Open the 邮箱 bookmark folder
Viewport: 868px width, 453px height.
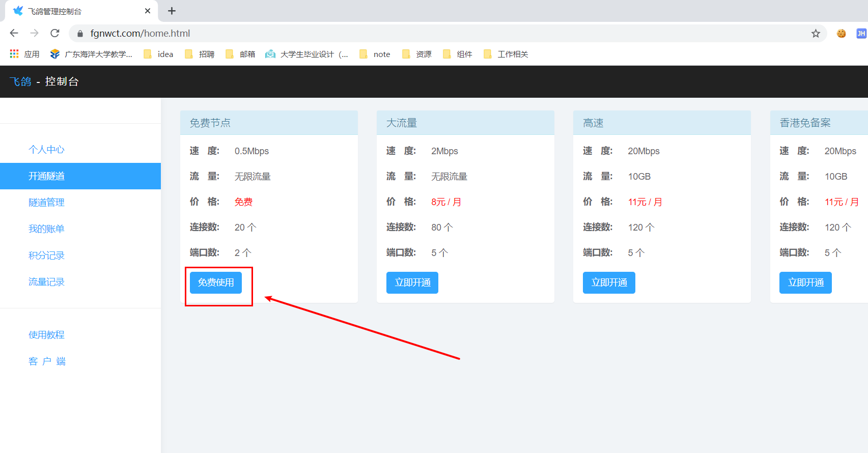click(x=240, y=54)
